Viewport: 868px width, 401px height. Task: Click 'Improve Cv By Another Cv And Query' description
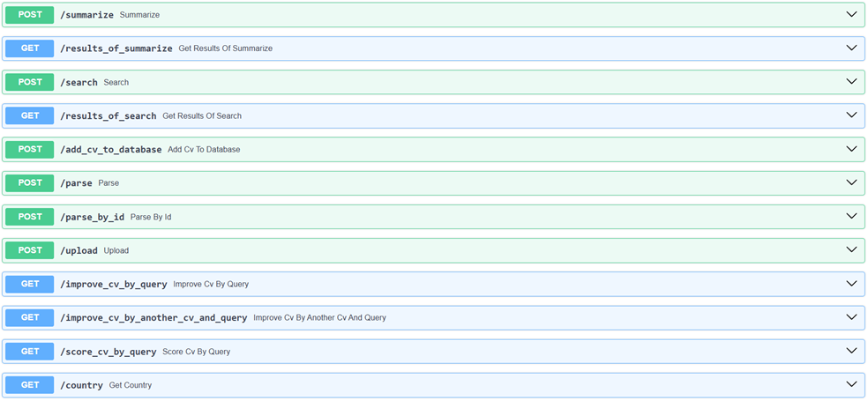tap(319, 318)
